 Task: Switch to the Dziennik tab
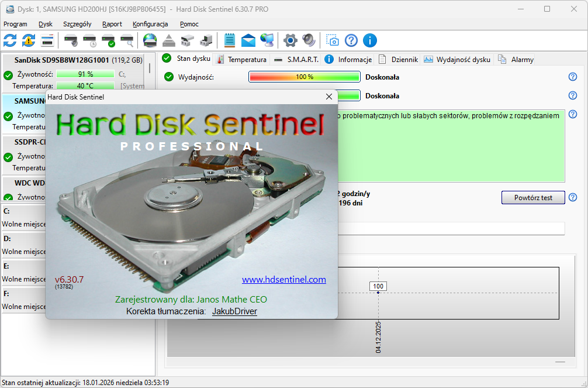[x=398, y=59]
